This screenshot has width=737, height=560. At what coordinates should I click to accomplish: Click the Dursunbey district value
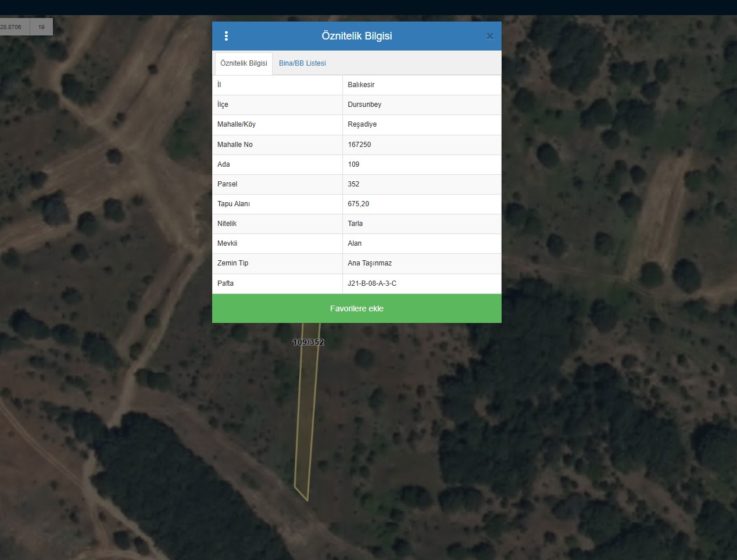point(364,105)
